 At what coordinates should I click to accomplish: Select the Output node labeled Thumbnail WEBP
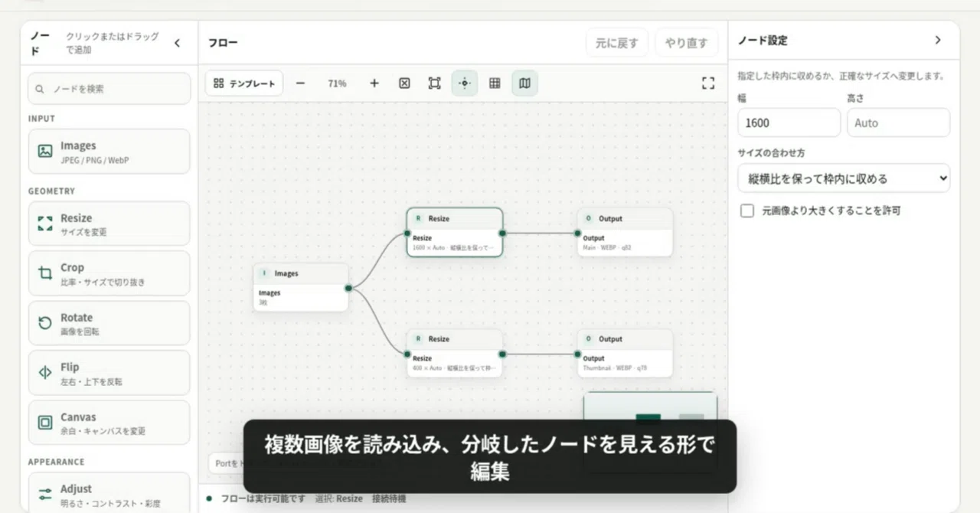(625, 353)
